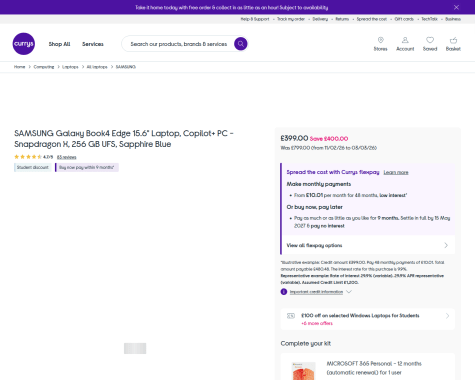The width and height of the screenshot is (475, 380).
Task: Go to Computing breadcrumb
Action: (44, 67)
